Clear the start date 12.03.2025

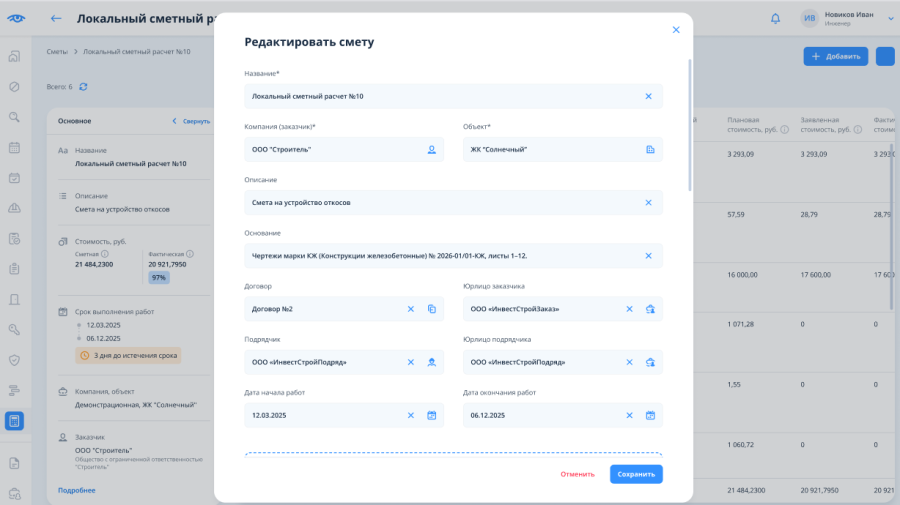(411, 415)
